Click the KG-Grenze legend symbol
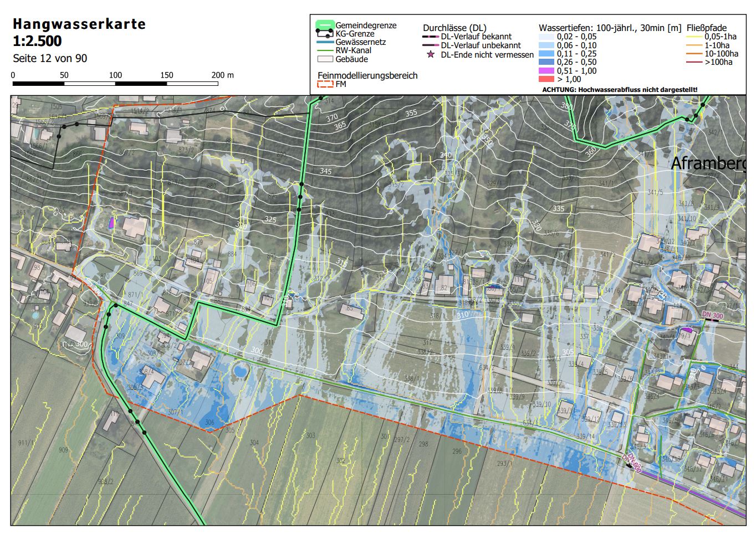756x534 pixels. click(325, 34)
